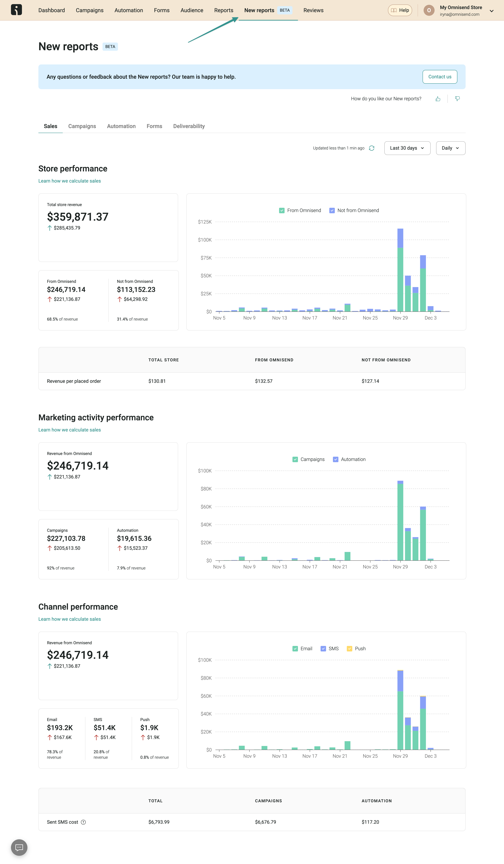The image size is (504, 864).
Task: Open New reports BETA in navigation
Action: 268,10
